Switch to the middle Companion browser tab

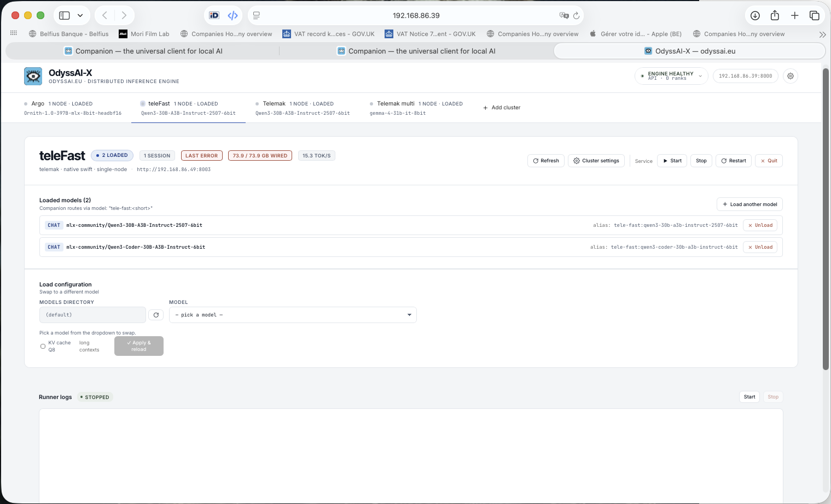click(416, 51)
